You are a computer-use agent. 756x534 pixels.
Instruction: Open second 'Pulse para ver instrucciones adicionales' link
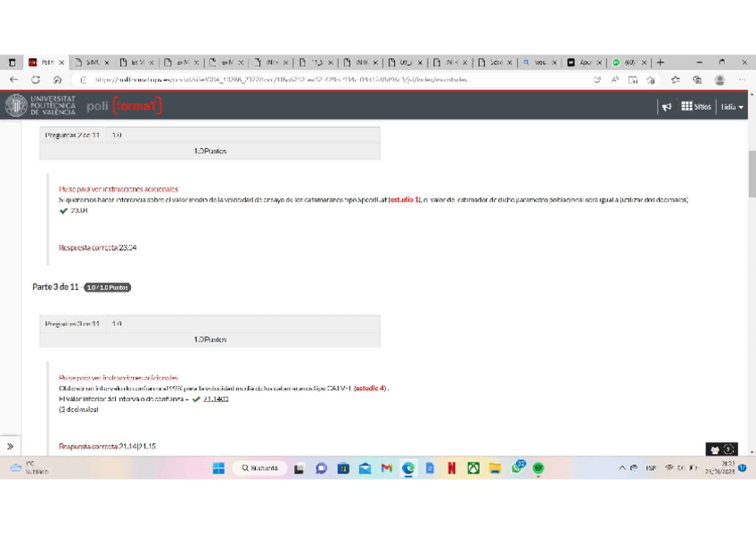(x=118, y=377)
